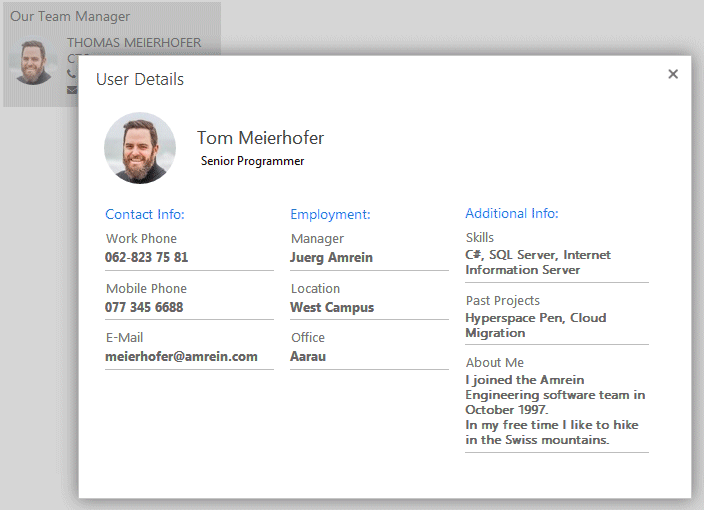Click the Skills field text
Image resolution: width=704 pixels, height=510 pixels.
coord(537,262)
